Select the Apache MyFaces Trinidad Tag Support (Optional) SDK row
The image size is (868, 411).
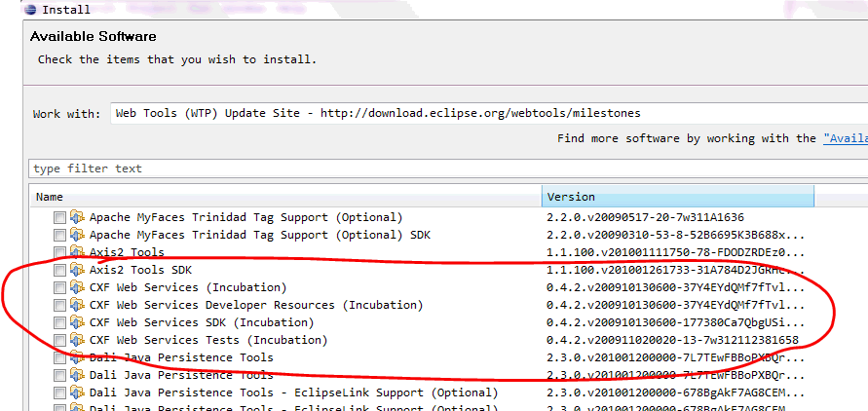click(260, 235)
